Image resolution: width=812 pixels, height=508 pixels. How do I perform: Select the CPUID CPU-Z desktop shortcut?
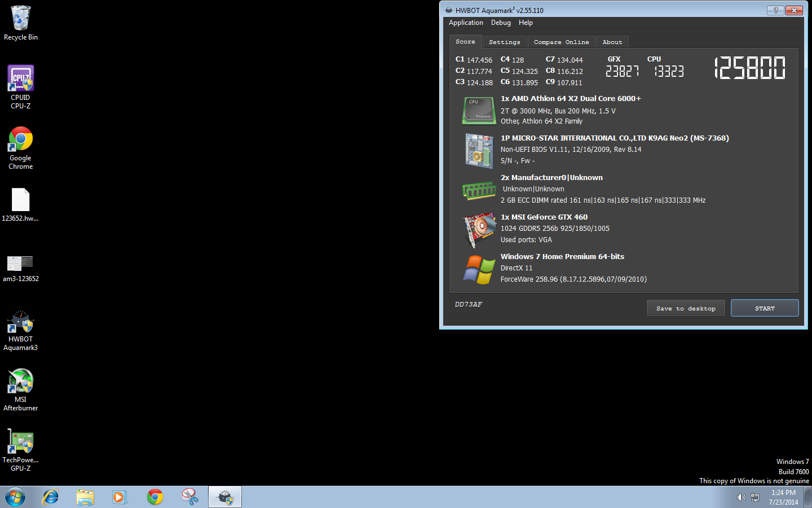coord(21,86)
